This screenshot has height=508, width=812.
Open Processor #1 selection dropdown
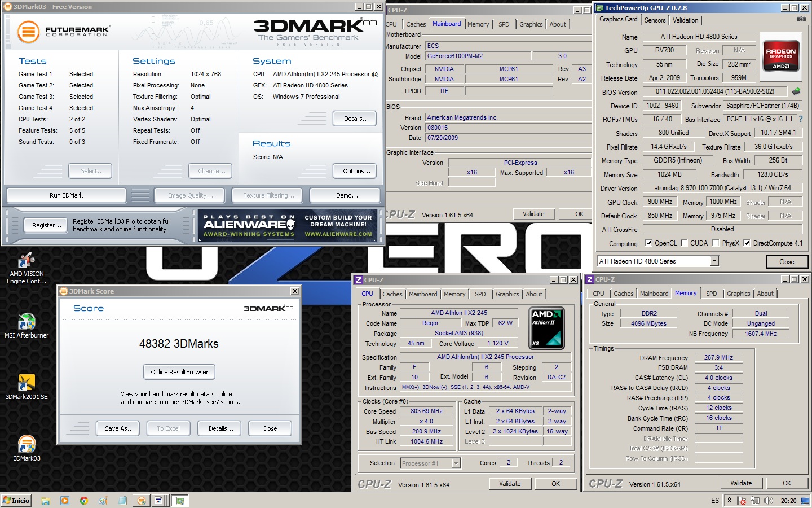pos(456,463)
